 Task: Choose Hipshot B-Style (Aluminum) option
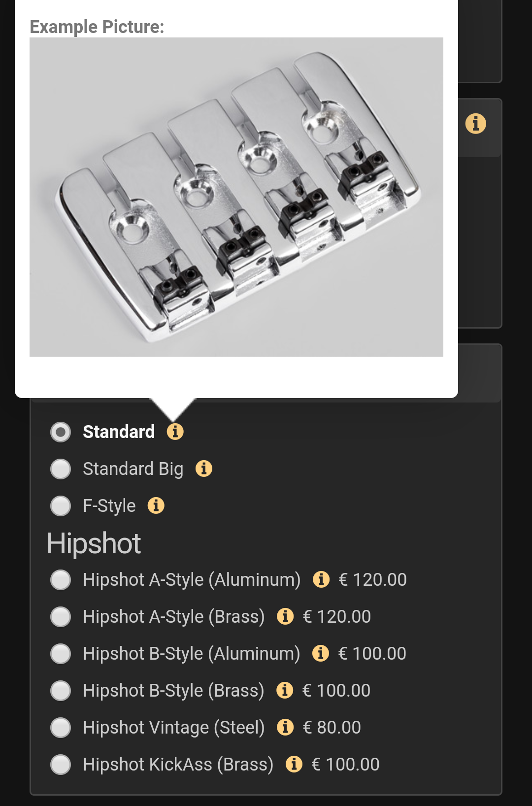61,654
